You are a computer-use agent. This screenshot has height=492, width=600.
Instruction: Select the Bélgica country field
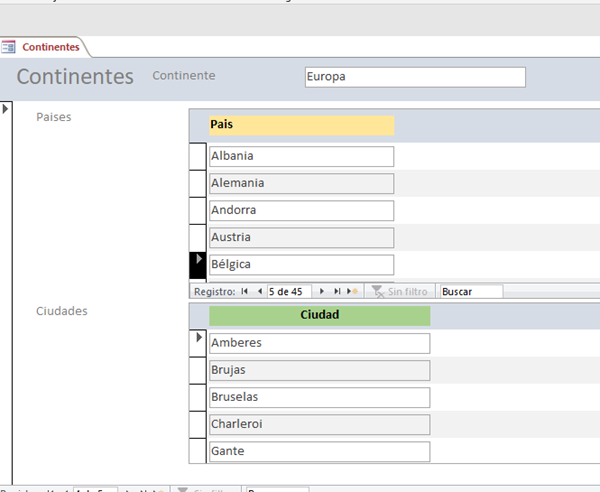coord(302,265)
